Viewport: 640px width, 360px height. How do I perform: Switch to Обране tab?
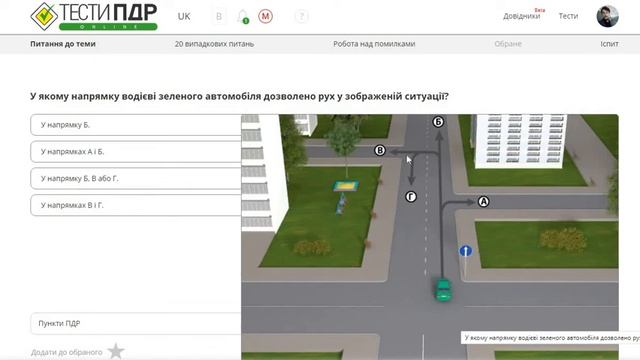tap(508, 44)
